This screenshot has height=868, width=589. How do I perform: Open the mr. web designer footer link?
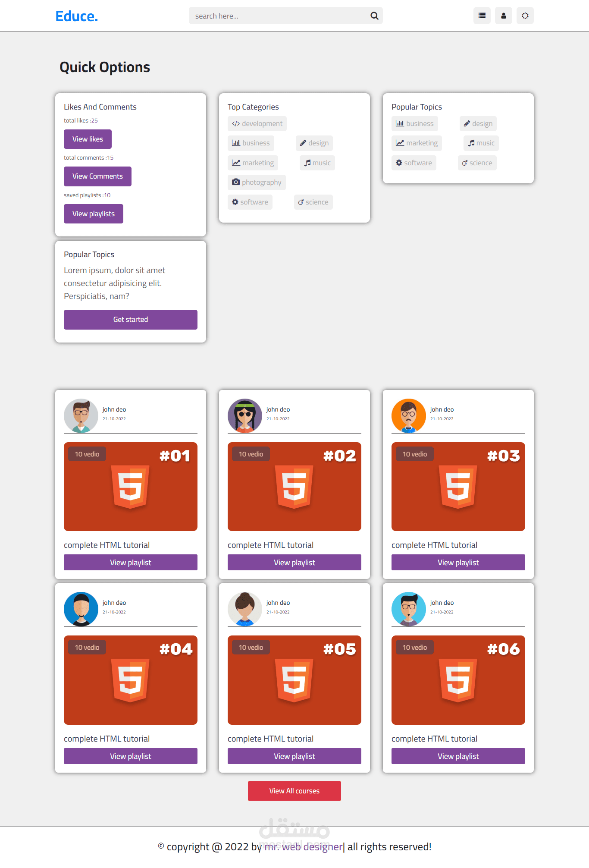304,847
